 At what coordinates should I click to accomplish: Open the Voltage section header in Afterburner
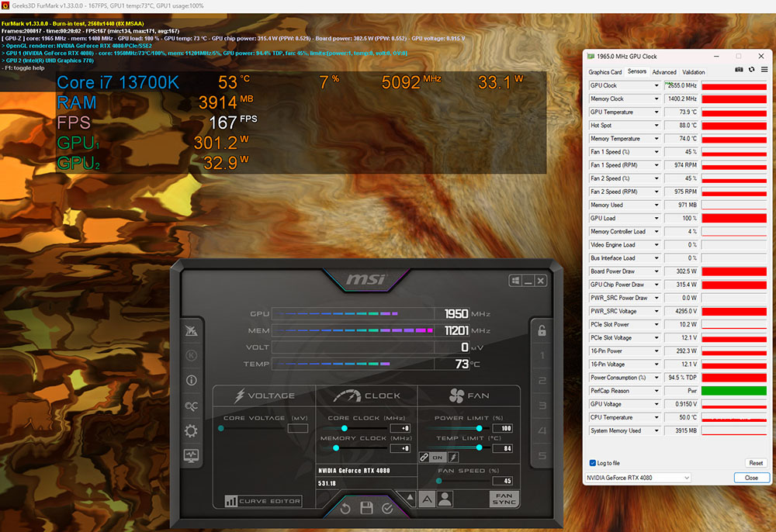265,396
